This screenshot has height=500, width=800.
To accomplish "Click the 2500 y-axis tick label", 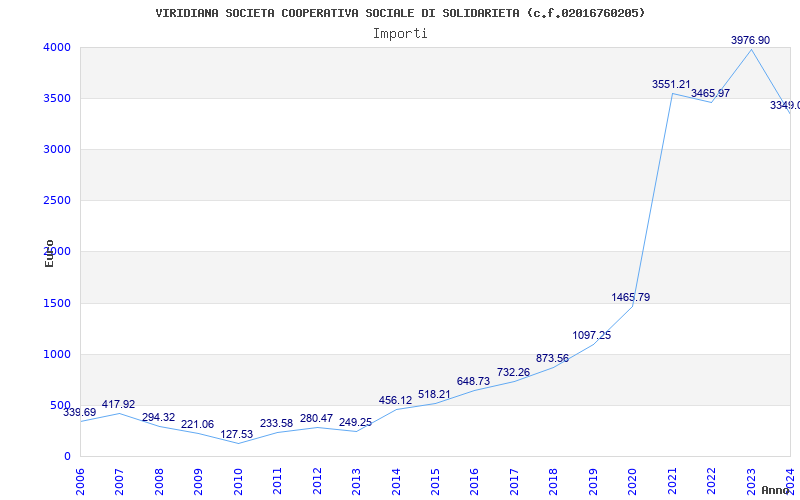I will [55, 201].
